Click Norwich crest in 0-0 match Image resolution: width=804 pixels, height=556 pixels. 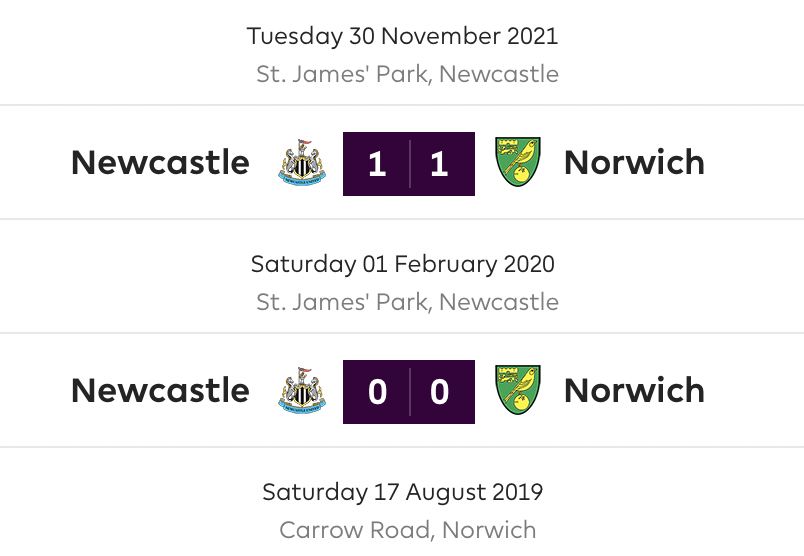pyautogui.click(x=517, y=390)
